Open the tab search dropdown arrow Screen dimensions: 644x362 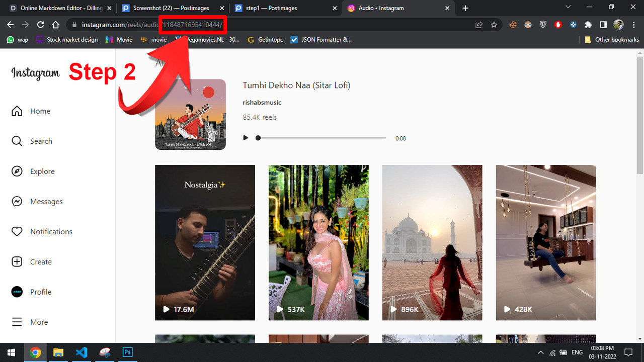568,8
